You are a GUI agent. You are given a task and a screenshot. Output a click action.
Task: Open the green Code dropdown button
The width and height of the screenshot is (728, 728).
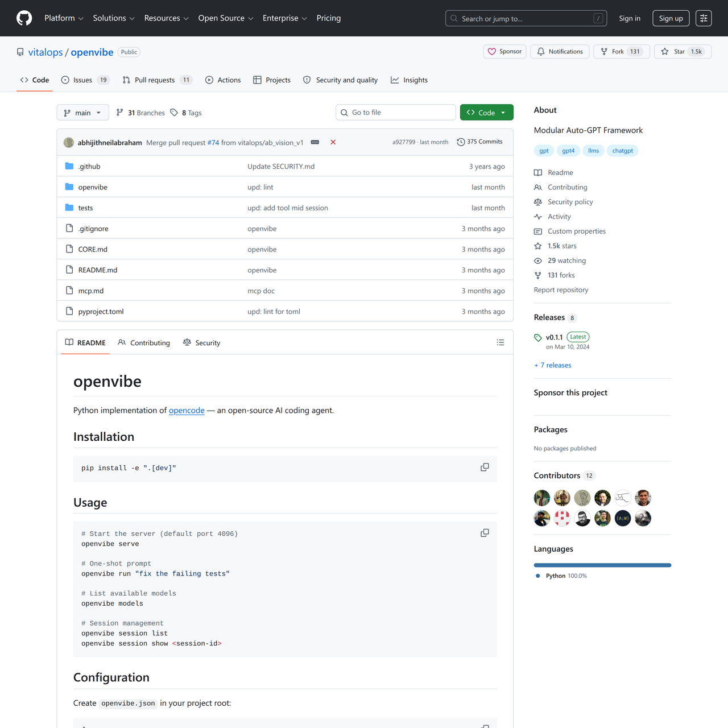pyautogui.click(x=487, y=113)
